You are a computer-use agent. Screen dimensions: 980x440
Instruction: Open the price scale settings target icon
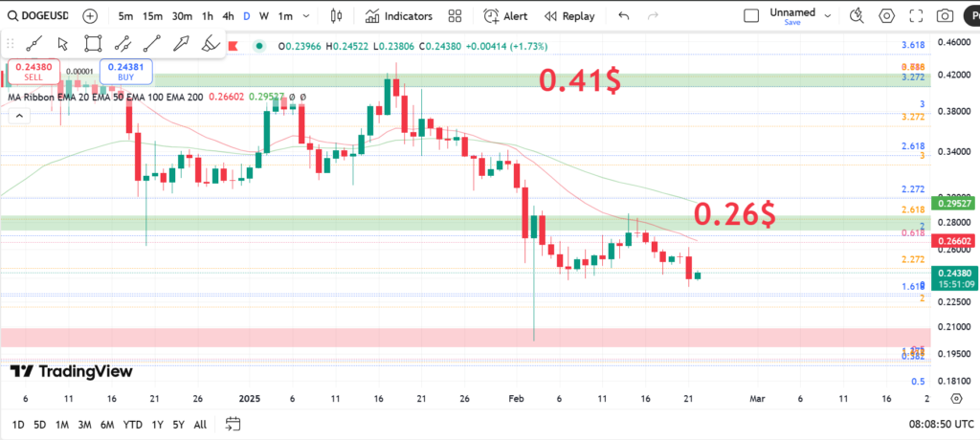click(x=956, y=399)
